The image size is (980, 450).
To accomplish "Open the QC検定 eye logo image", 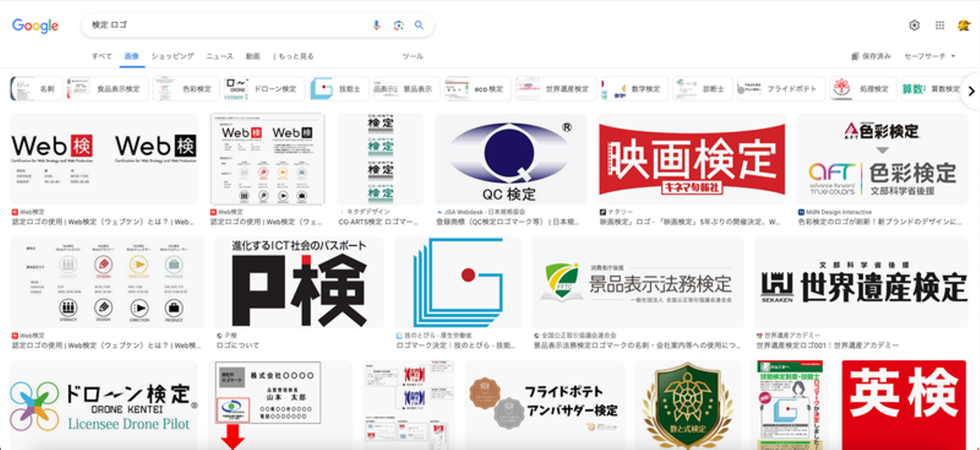I will (510, 159).
